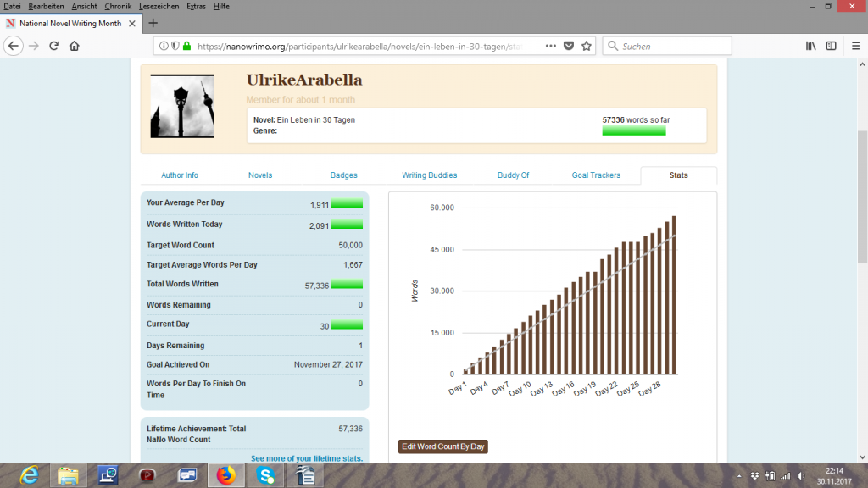Open Skype from the taskbar
The width and height of the screenshot is (868, 488).
[265, 475]
